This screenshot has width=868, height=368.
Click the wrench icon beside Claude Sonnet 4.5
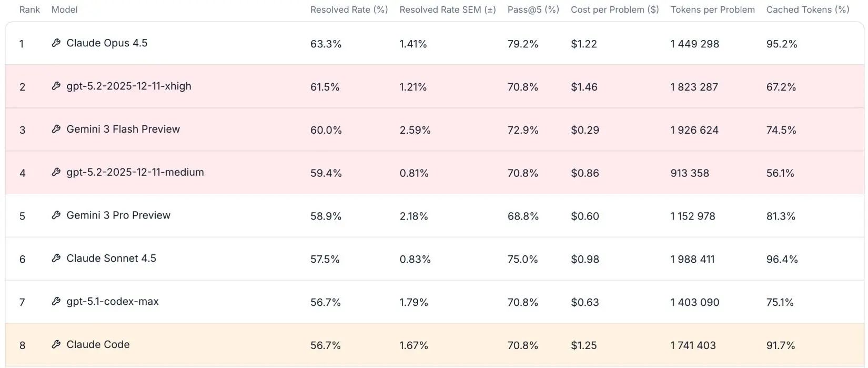(x=56, y=258)
